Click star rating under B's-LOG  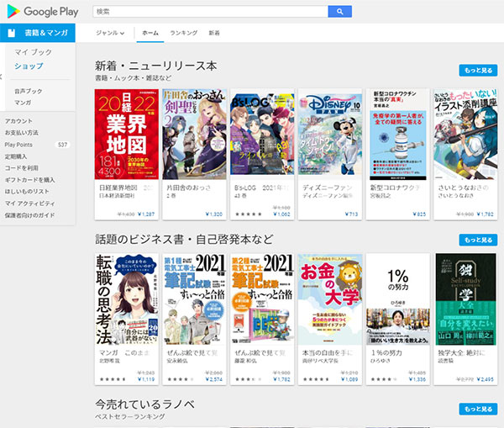pyautogui.click(x=249, y=214)
